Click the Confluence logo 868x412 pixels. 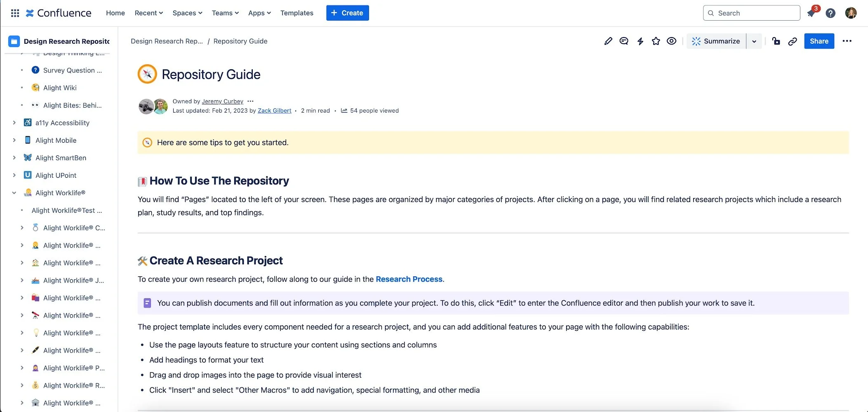coord(58,13)
